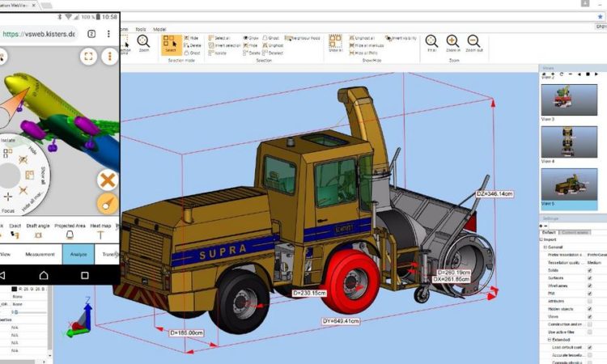Image resolution: width=607 pixels, height=364 pixels.
Task: Click the DZ=346.14cm dimension label
Action: click(495, 194)
